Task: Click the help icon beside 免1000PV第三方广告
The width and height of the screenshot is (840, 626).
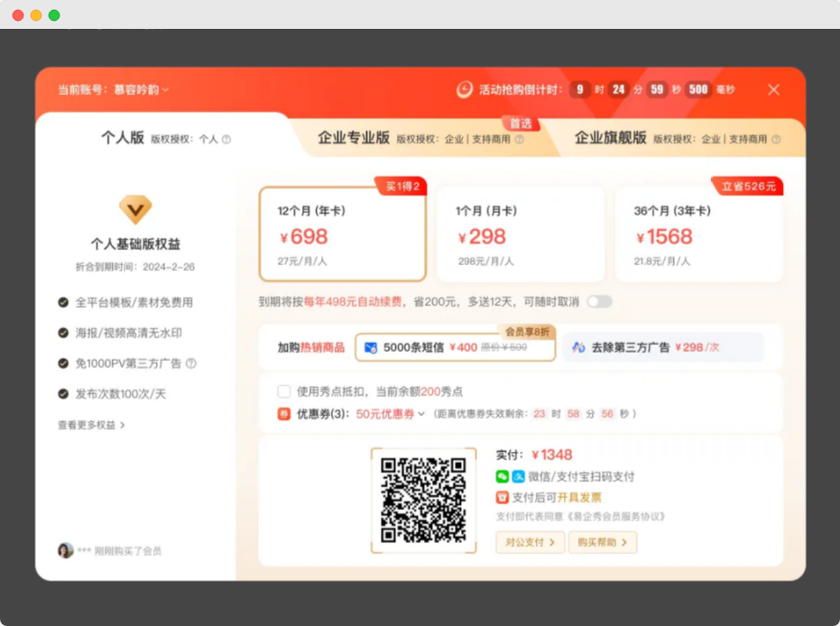Action: pyautogui.click(x=190, y=364)
